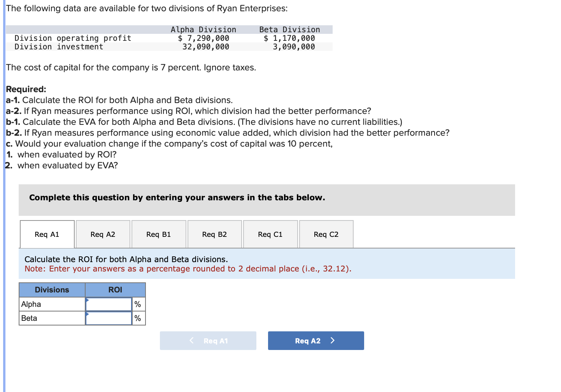Click the percent symbol beside Beta's ROI entry
The image size is (561, 392).
coord(137,318)
